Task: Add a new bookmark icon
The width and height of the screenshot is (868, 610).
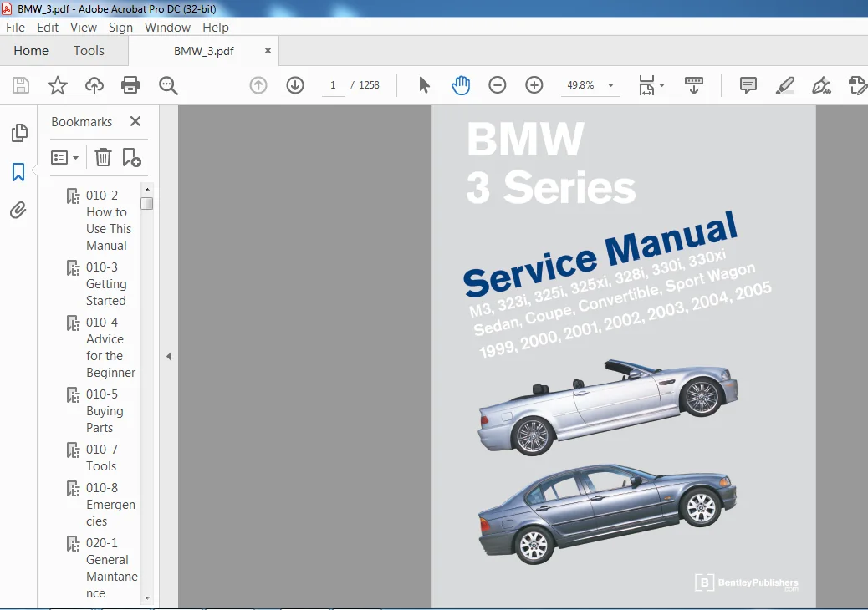Action: pyautogui.click(x=132, y=158)
